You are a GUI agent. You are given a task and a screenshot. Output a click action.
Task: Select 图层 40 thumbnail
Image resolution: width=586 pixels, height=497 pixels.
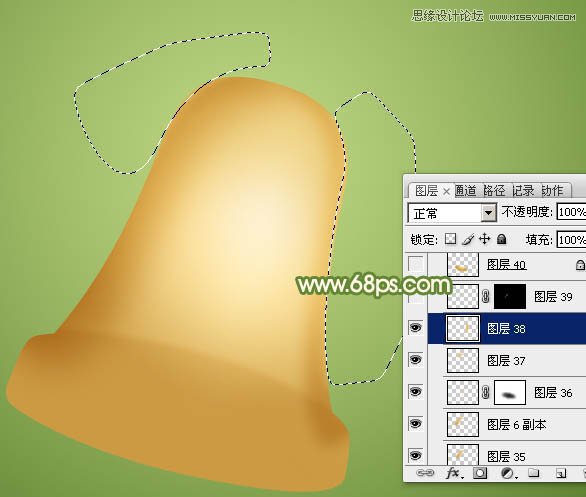[x=463, y=265]
